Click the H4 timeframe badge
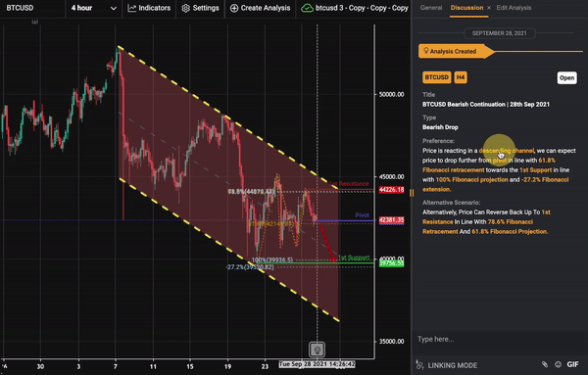 pyautogui.click(x=461, y=77)
